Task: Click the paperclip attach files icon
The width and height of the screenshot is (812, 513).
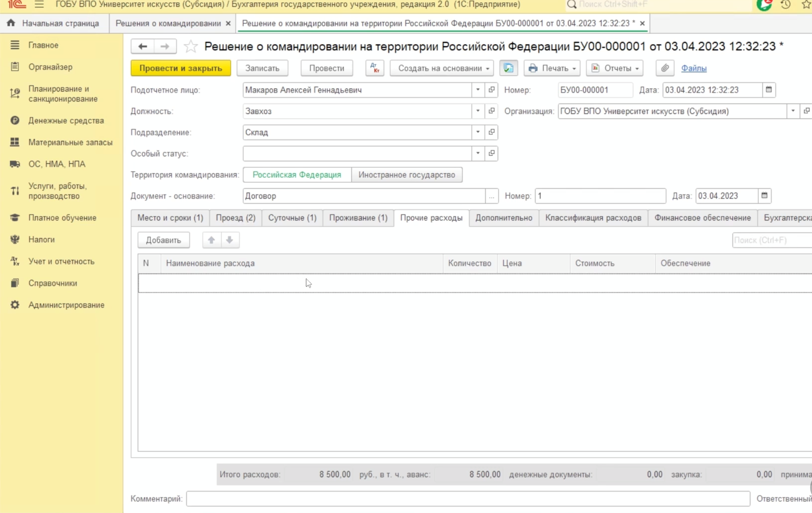Action: click(665, 68)
